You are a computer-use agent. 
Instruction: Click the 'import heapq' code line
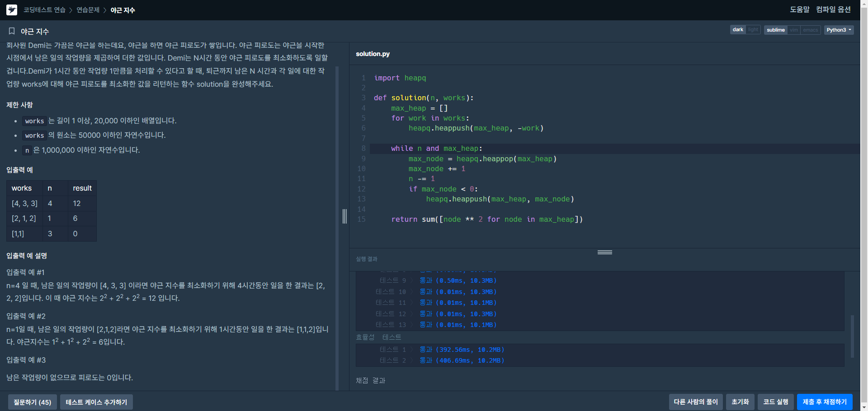tap(400, 78)
